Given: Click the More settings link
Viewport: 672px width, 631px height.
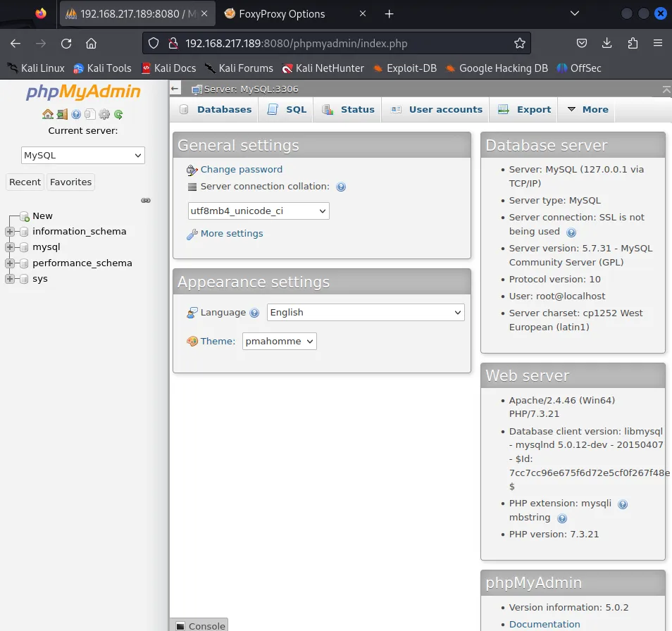Looking at the screenshot, I should 232,234.
